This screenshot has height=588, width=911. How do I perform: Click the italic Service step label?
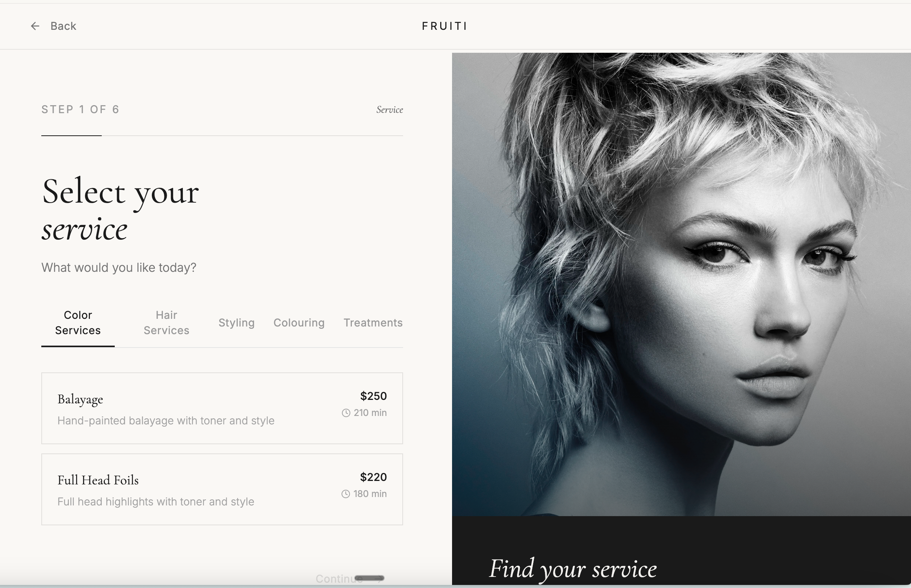point(390,110)
